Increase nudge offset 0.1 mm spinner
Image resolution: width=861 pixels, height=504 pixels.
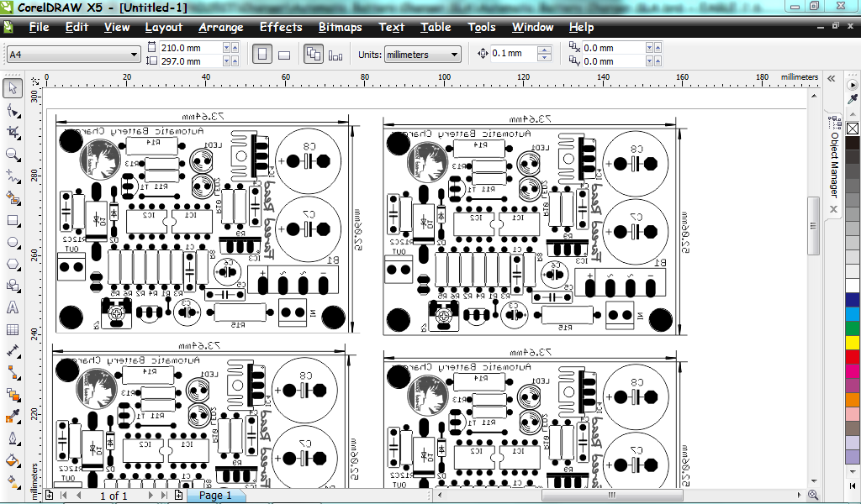544,50
